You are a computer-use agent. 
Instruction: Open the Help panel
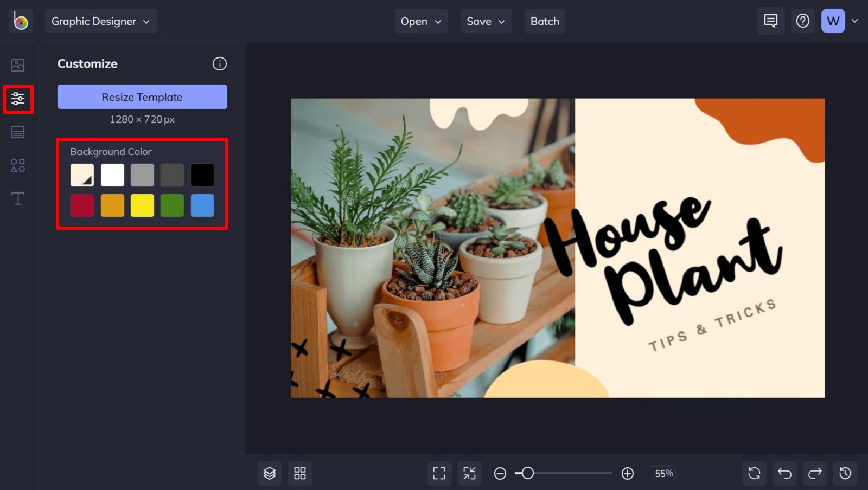802,21
